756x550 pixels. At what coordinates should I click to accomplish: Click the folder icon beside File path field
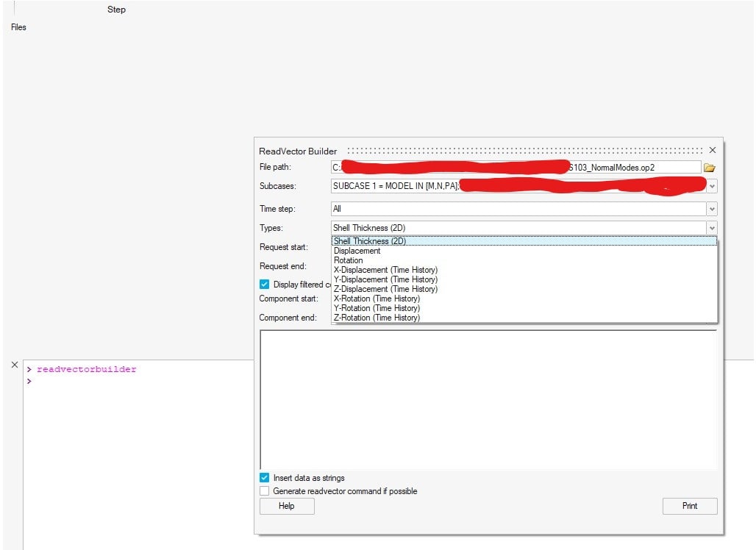coord(710,167)
